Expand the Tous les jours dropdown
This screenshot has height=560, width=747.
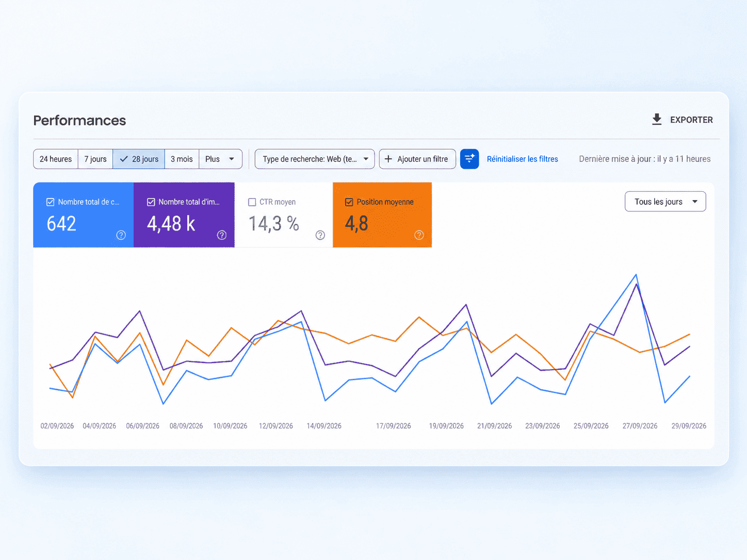coord(665,202)
